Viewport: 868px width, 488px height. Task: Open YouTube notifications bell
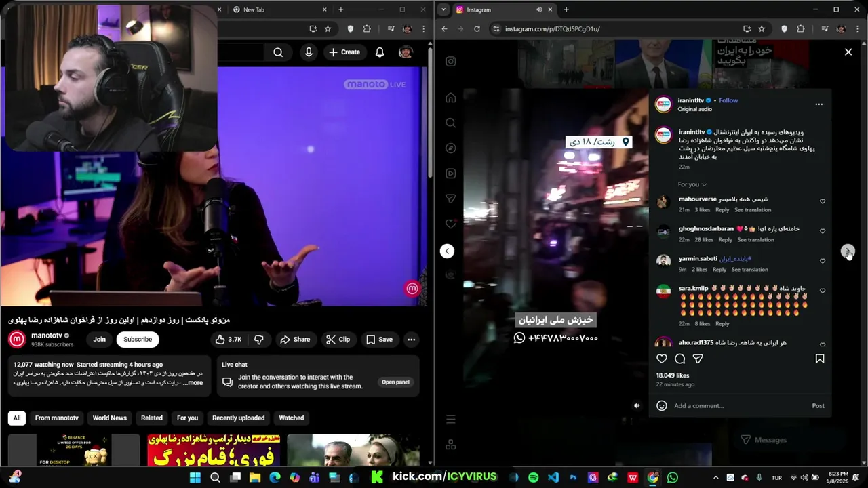point(380,52)
